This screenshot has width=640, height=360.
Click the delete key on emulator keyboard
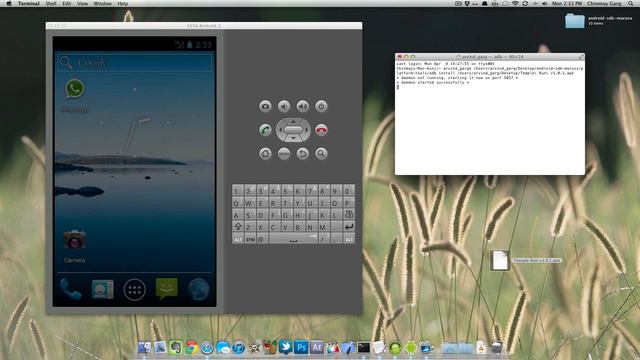pyautogui.click(x=349, y=215)
